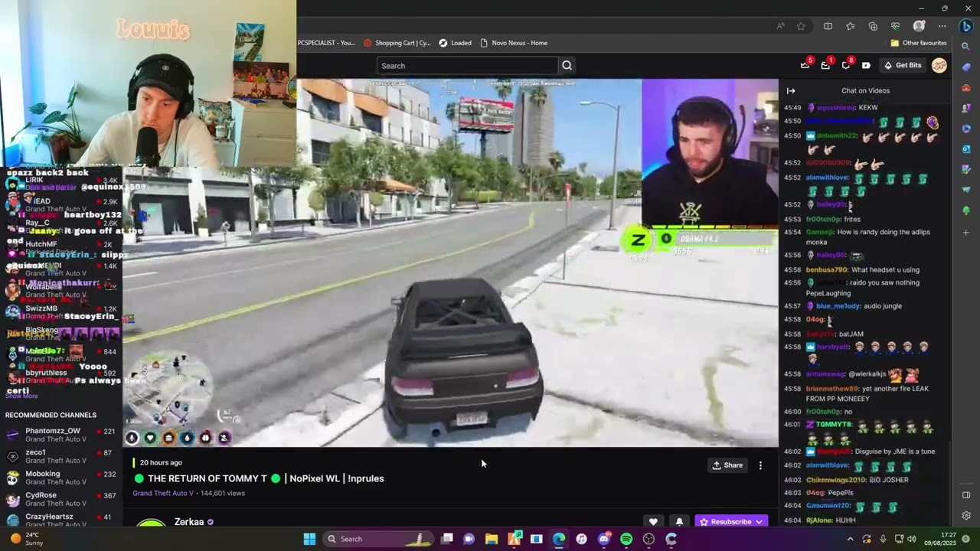Open the Edge Favourites list icon
The image size is (980, 551).
(x=851, y=26)
